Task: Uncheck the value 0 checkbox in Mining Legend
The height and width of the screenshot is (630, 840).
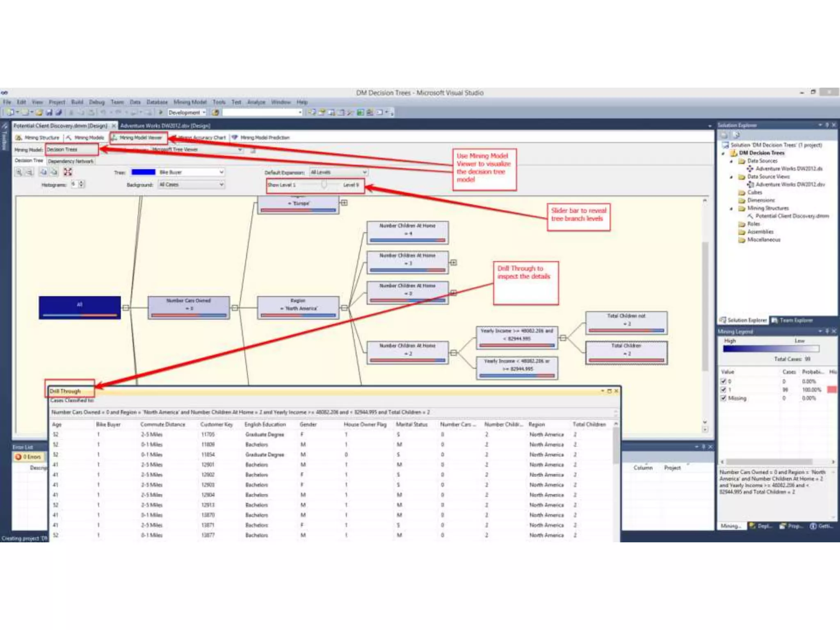Action: click(724, 381)
